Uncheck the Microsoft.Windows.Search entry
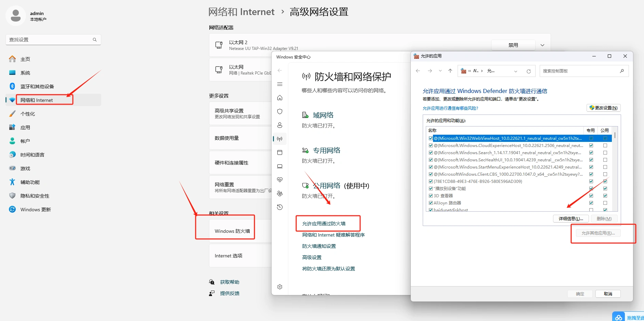The height and width of the screenshot is (321, 644). tap(431, 152)
